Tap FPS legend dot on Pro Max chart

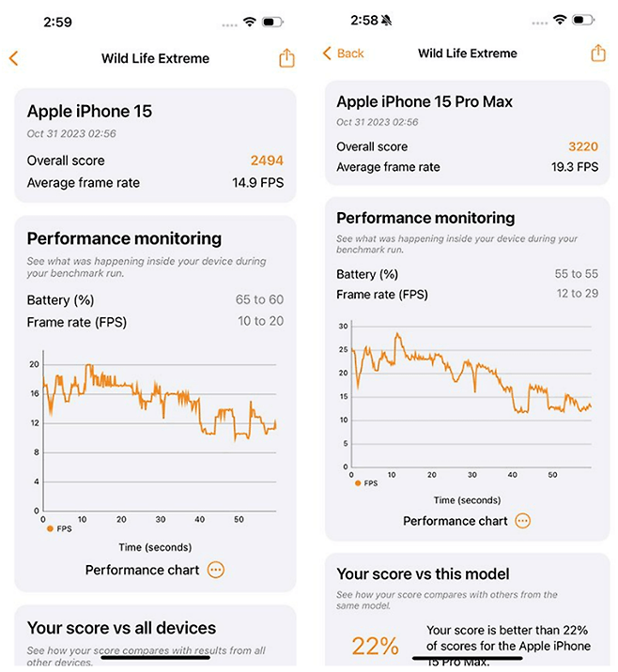pyautogui.click(x=358, y=483)
